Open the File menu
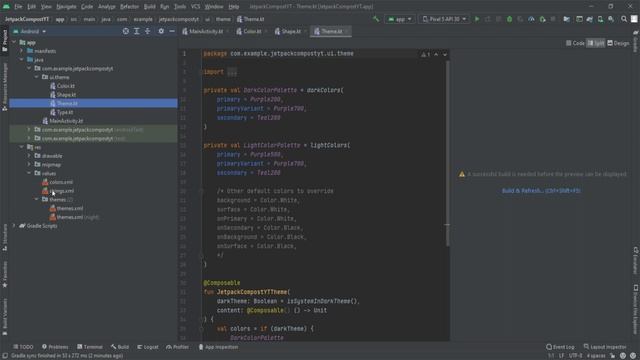The image size is (640, 360). 18,7
